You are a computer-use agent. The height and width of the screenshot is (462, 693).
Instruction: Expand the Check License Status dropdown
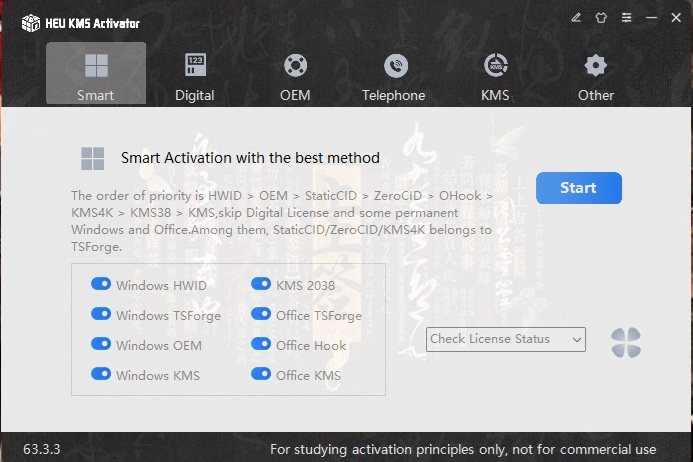tap(506, 340)
